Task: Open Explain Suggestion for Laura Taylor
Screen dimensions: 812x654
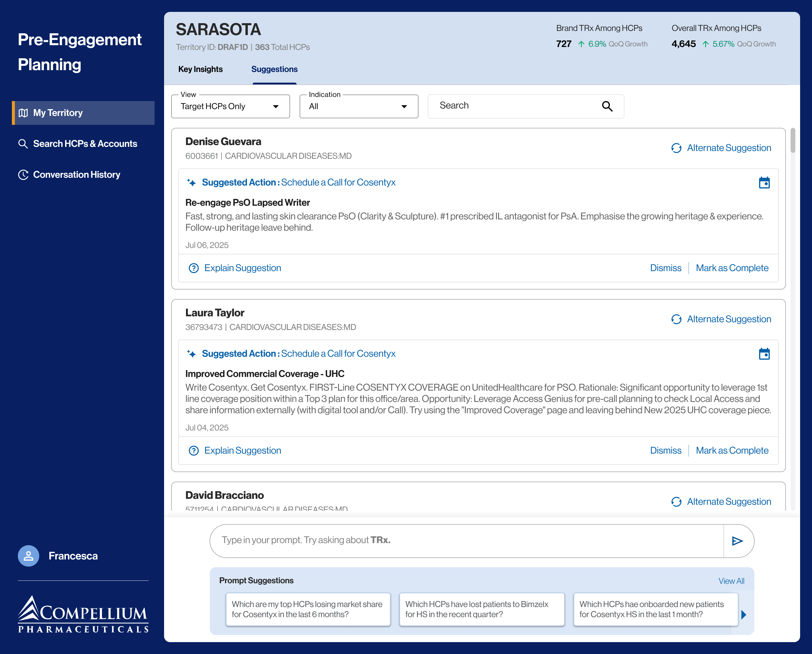Action: 243,451
